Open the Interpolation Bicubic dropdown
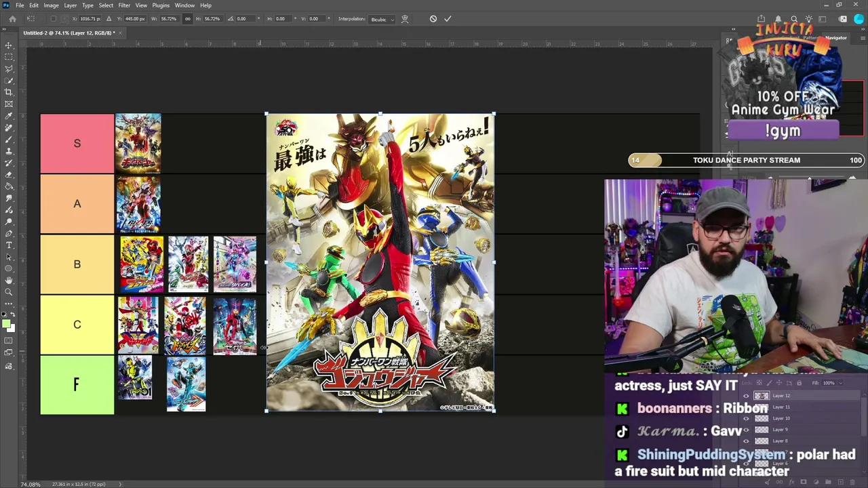 click(x=381, y=19)
